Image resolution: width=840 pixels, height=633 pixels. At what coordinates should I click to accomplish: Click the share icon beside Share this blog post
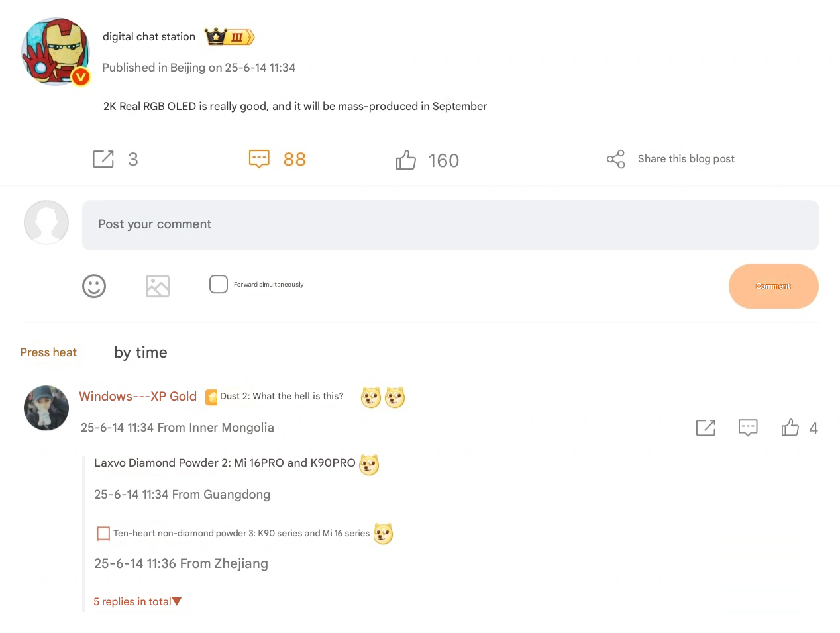[x=615, y=159]
